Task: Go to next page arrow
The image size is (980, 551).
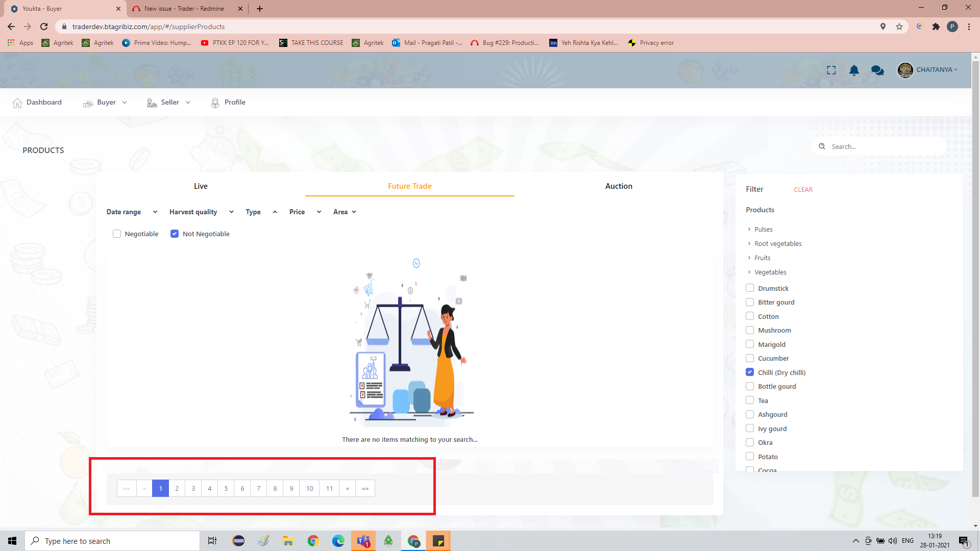Action: pyautogui.click(x=347, y=488)
